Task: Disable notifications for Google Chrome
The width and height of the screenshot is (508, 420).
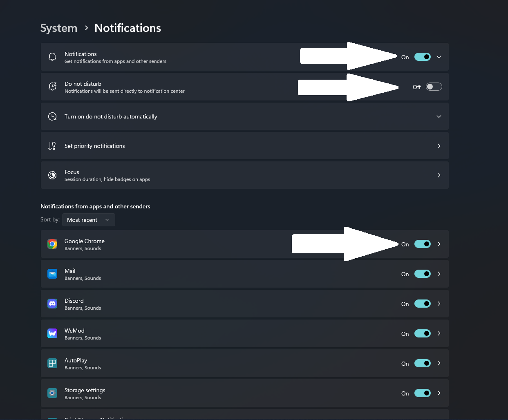Action: coord(423,244)
